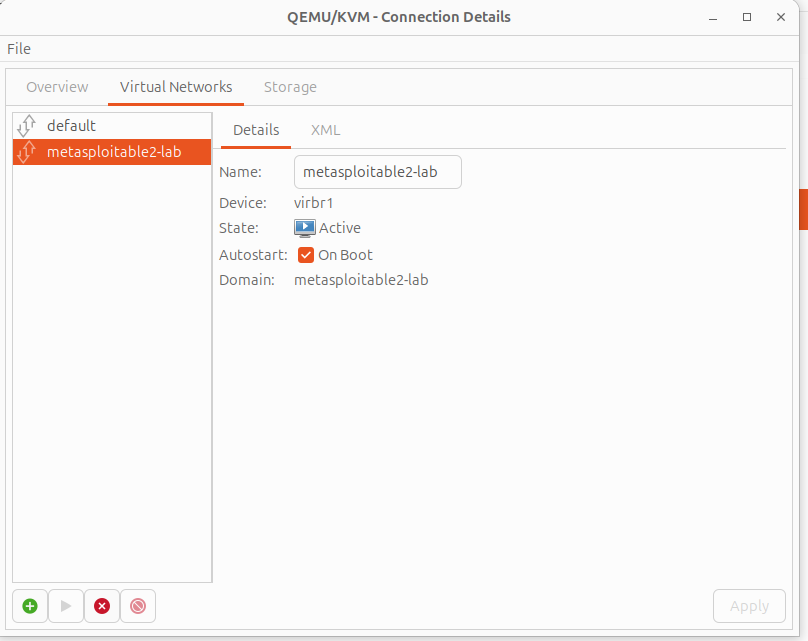
Task: Maximize the Connection Details window
Action: 747,18
